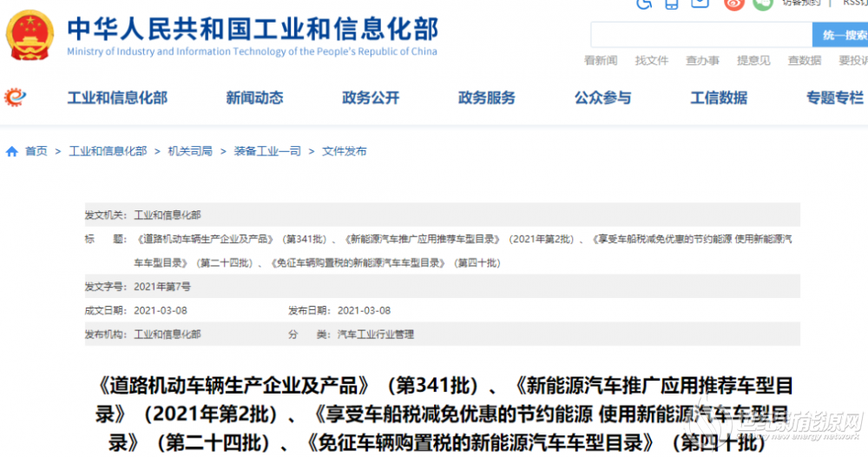The image size is (868, 457).
Task: Go to 公众参与 section
Action: coord(602,98)
